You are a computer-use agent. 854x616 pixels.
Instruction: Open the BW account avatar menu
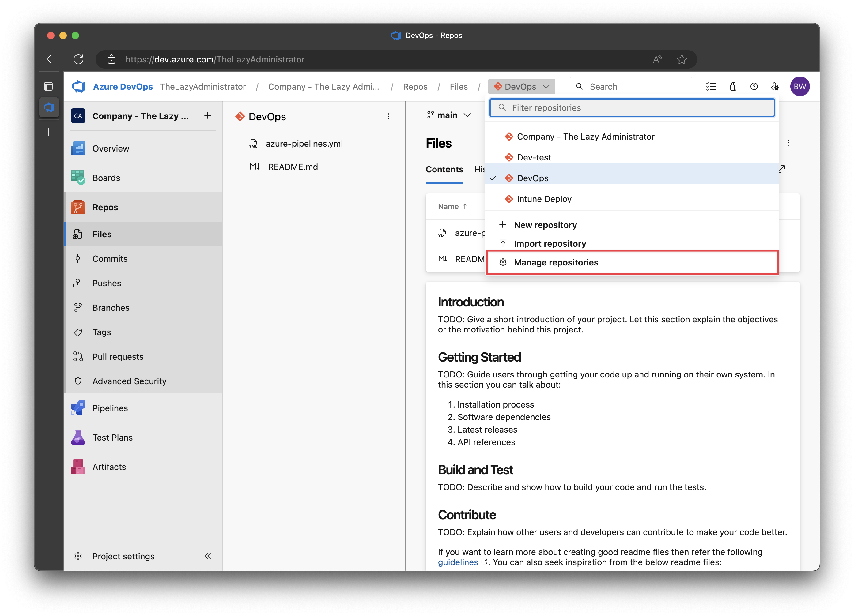tap(800, 87)
